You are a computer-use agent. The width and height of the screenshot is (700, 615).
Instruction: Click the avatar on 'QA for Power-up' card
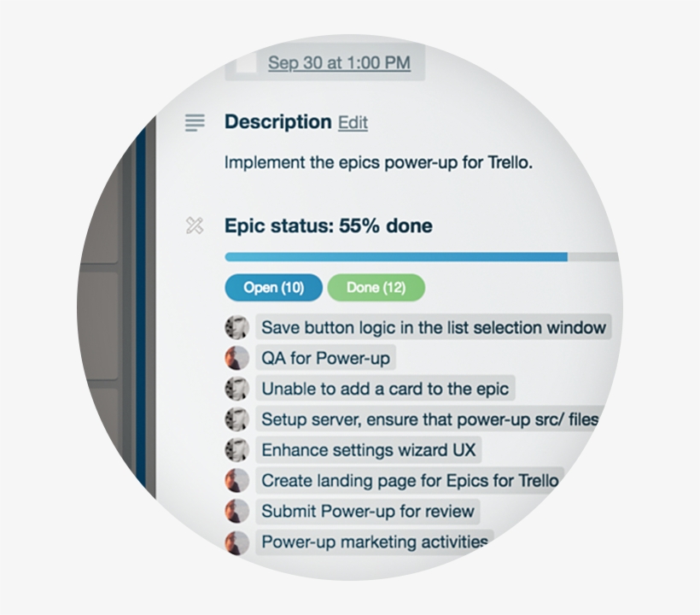coord(236,358)
